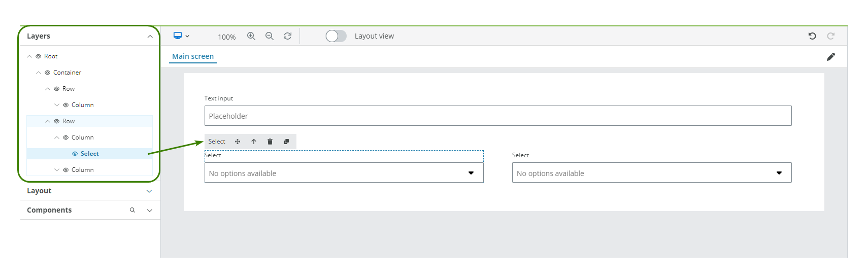This screenshot has width=868, height=278.
Task: Collapse the Layers panel
Action: tap(150, 37)
